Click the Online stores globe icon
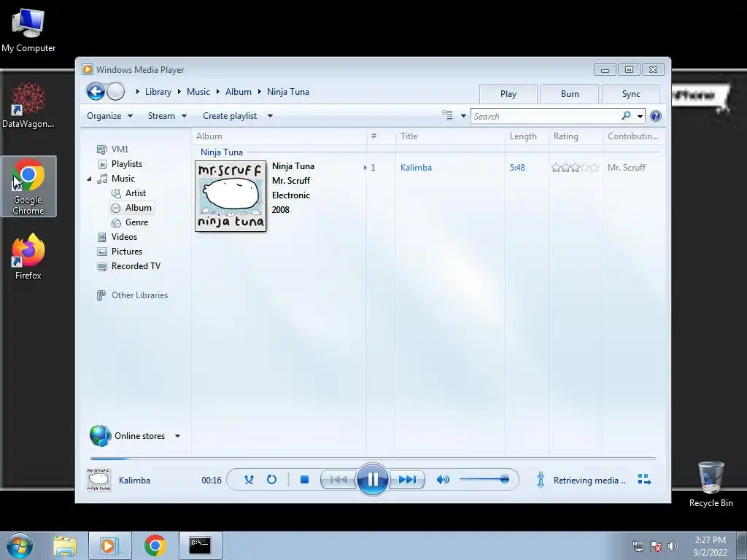Screen dimensions: 747x560 pos(100,436)
